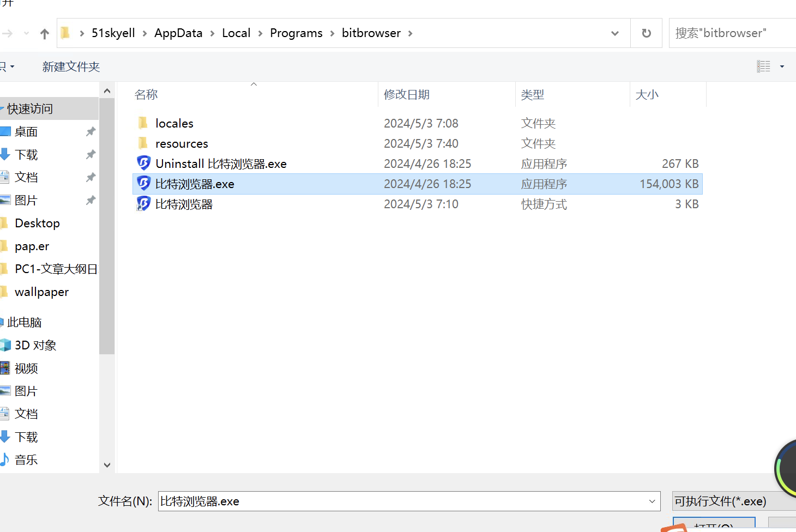
Task: Go forward with the forward navigation arrow
Action: [7, 33]
